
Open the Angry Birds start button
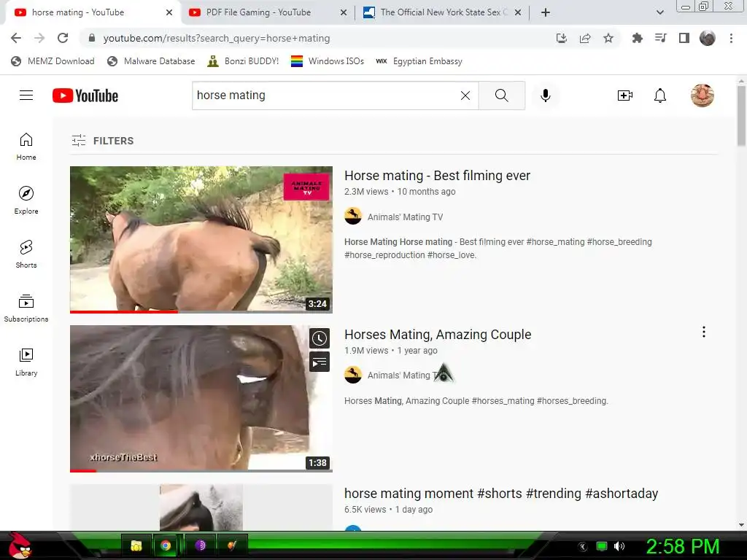pyautogui.click(x=20, y=545)
